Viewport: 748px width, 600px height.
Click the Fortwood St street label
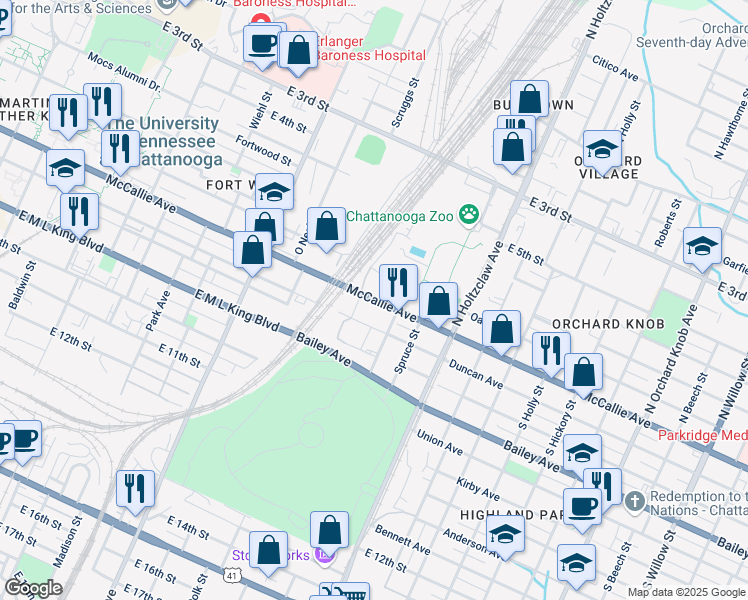pos(263,150)
